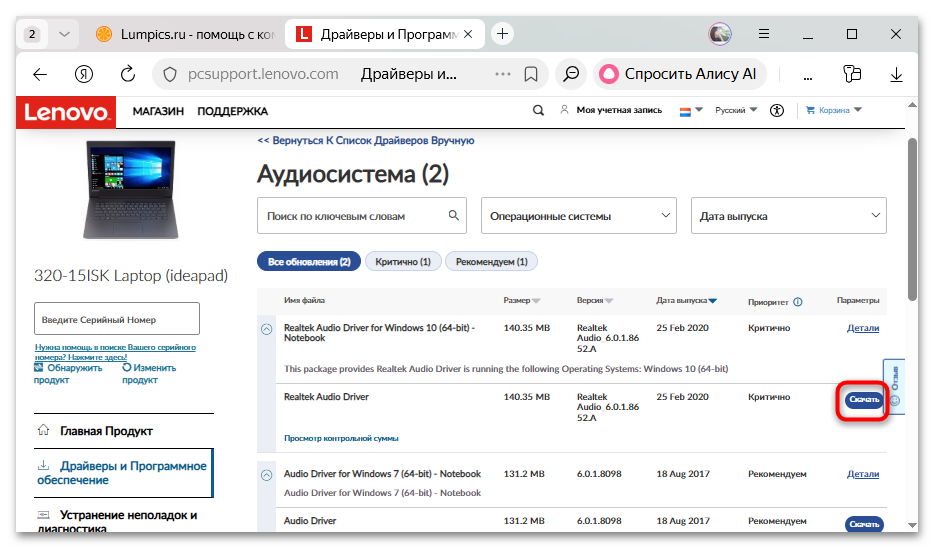Click the user profile avatar
Image resolution: width=934 pixels, height=548 pixels.
click(x=720, y=34)
